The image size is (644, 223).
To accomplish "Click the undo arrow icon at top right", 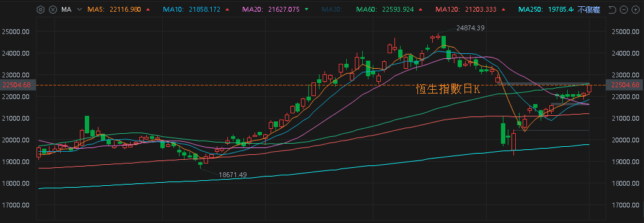I will point(612,9).
